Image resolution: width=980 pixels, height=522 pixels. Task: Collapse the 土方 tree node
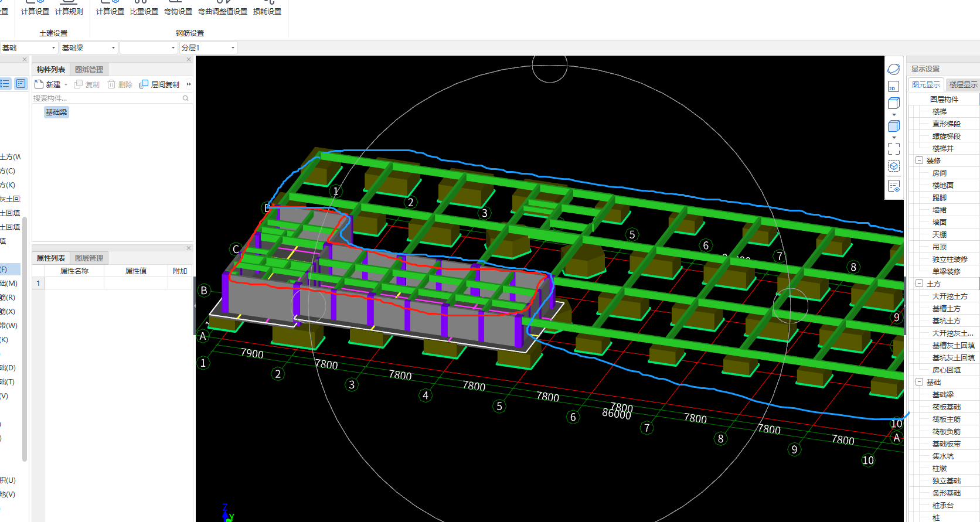click(x=920, y=284)
